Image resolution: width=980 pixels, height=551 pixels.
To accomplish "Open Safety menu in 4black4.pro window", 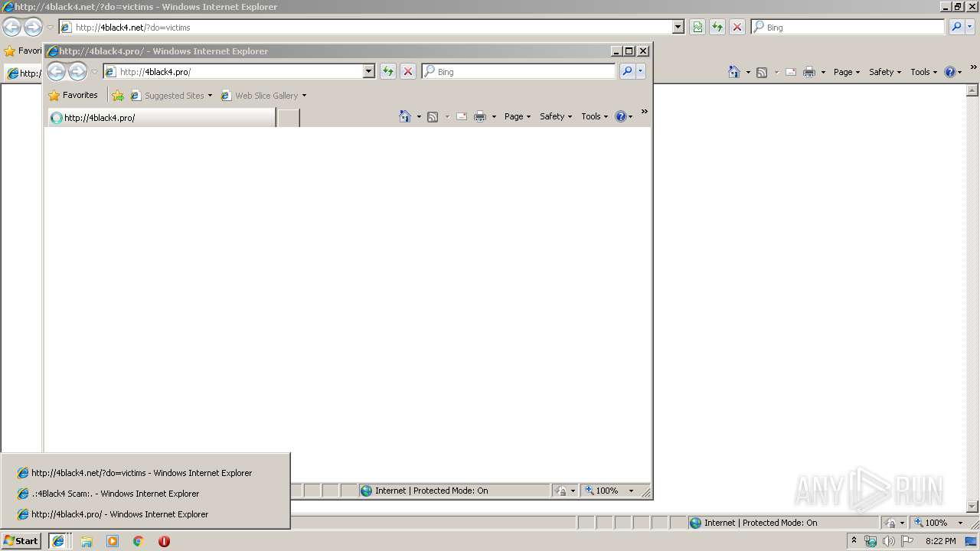I will point(556,116).
